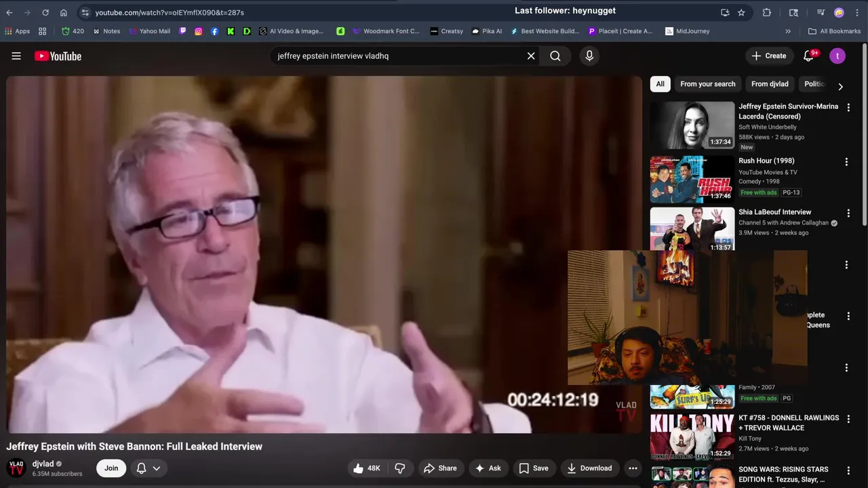The height and width of the screenshot is (488, 868).
Task: Open the 420 bookmark
Action: point(73,31)
